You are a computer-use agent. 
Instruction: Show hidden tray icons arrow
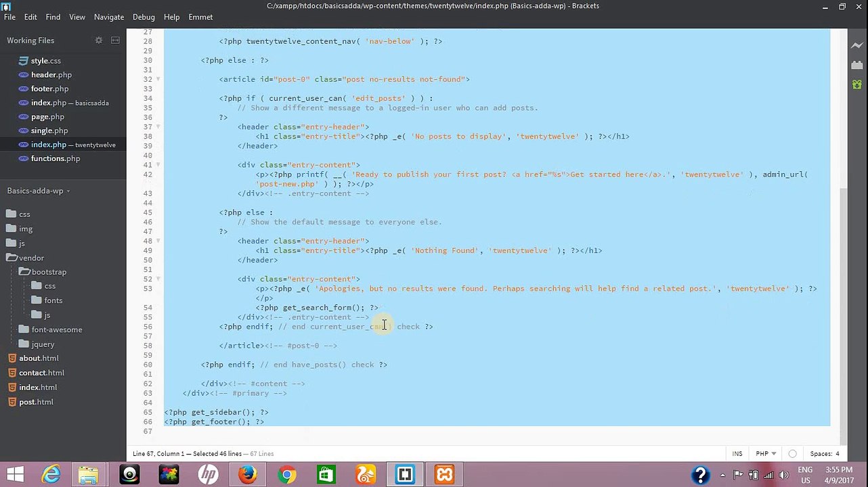point(723,475)
